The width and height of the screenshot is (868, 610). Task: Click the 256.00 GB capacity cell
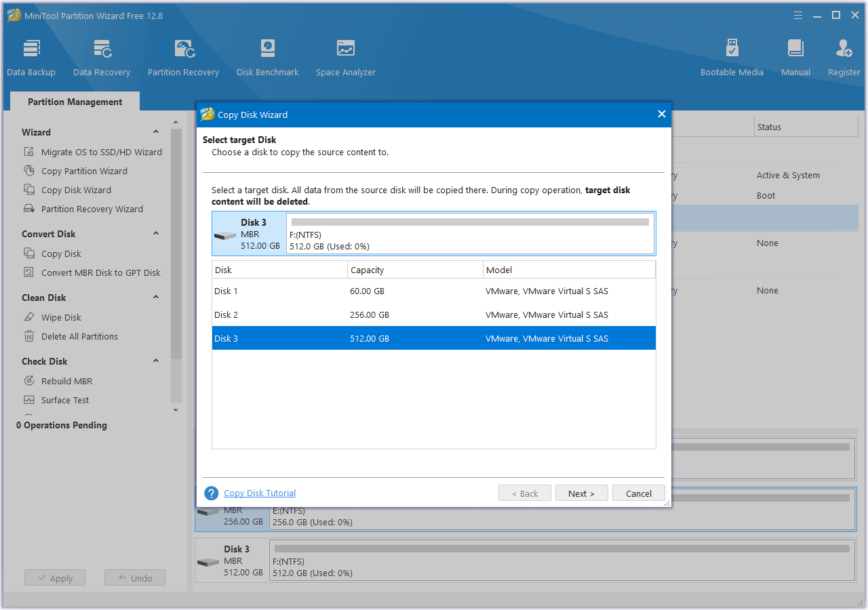point(370,314)
